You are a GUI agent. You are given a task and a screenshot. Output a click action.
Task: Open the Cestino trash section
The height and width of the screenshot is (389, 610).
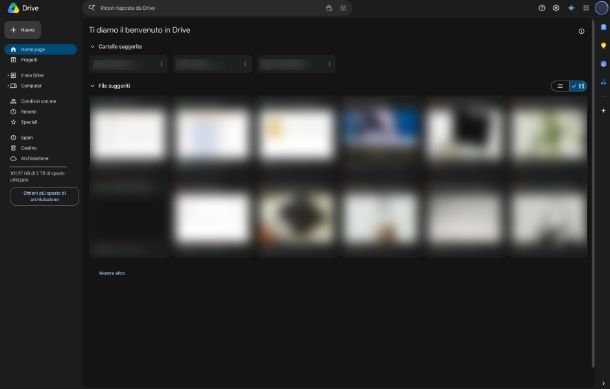tap(29, 148)
